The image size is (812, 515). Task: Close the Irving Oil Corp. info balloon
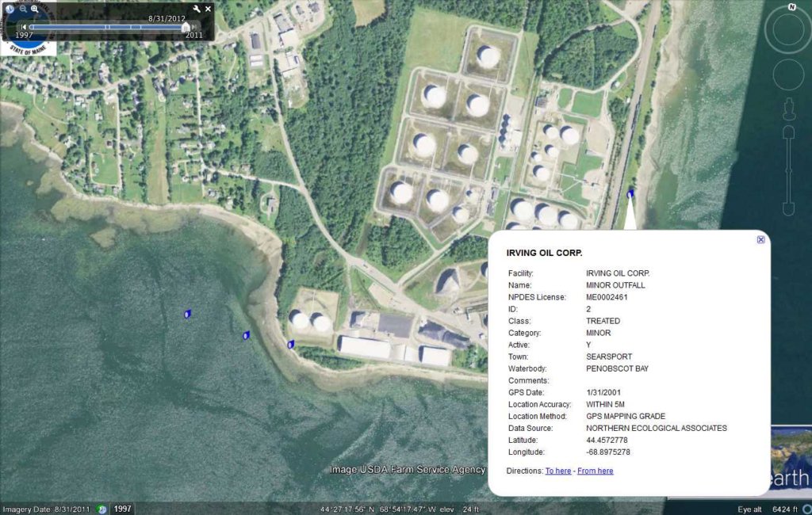coord(760,239)
